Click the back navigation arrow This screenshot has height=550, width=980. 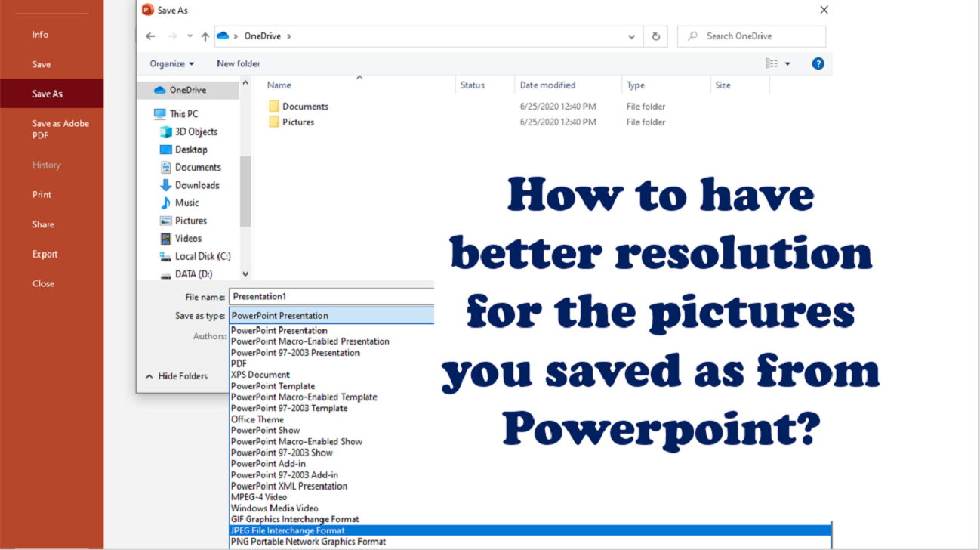150,36
